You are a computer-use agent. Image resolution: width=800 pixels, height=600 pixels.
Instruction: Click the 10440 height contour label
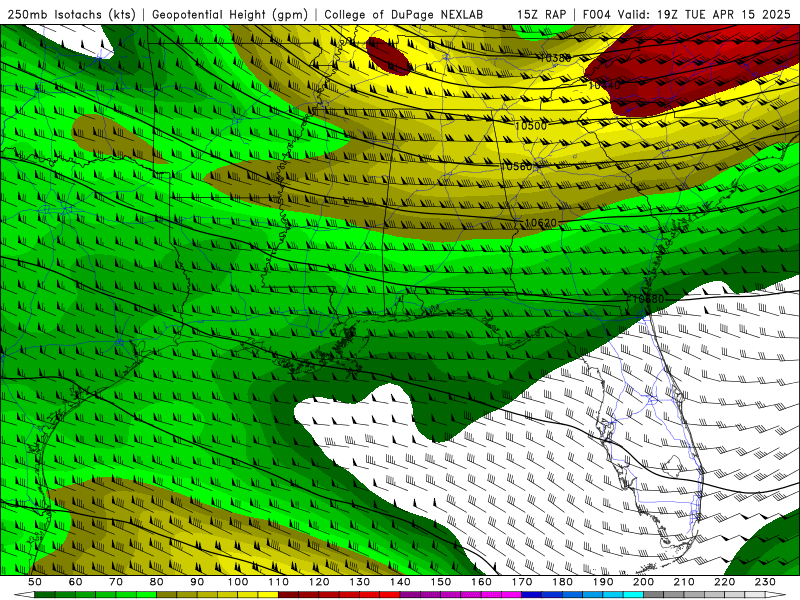point(604,85)
